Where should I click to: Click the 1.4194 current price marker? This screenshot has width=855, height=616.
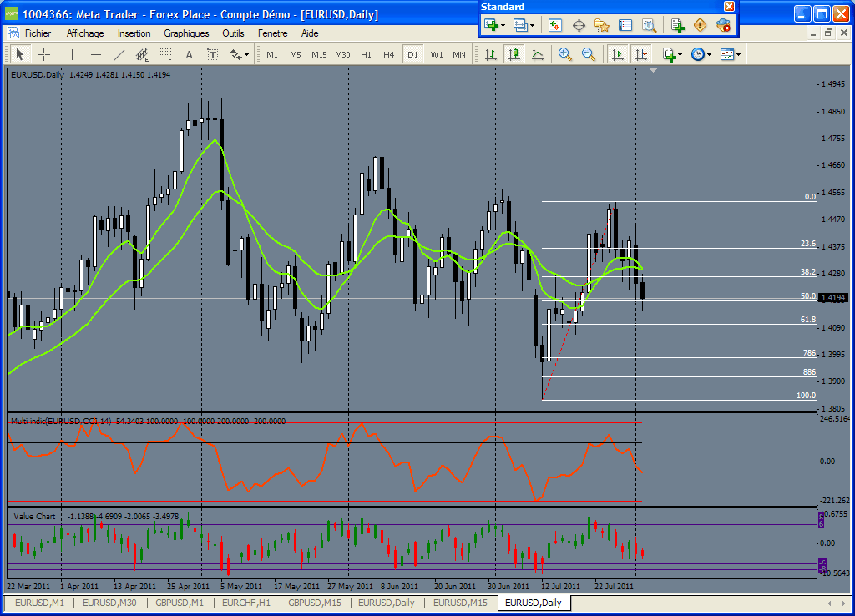click(834, 298)
